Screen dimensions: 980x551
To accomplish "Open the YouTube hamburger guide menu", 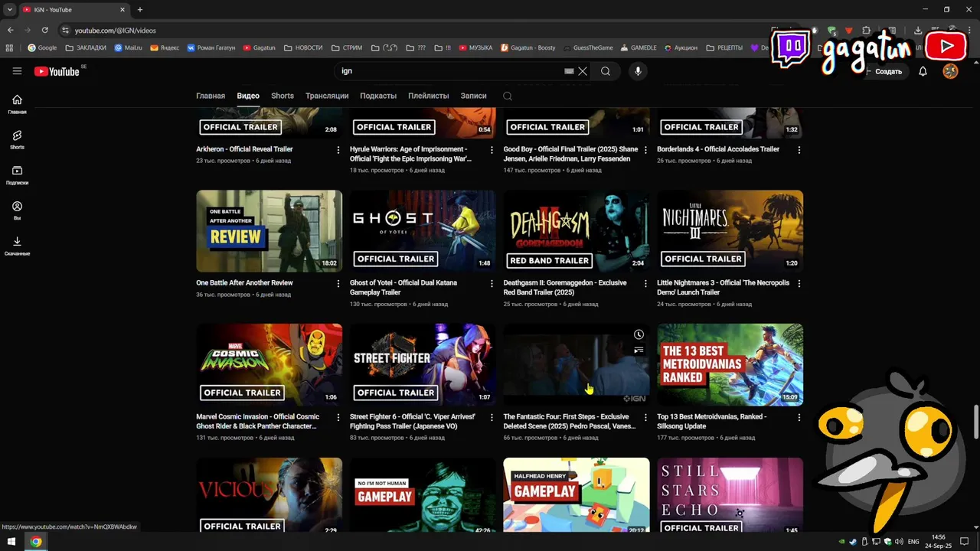I will (17, 71).
